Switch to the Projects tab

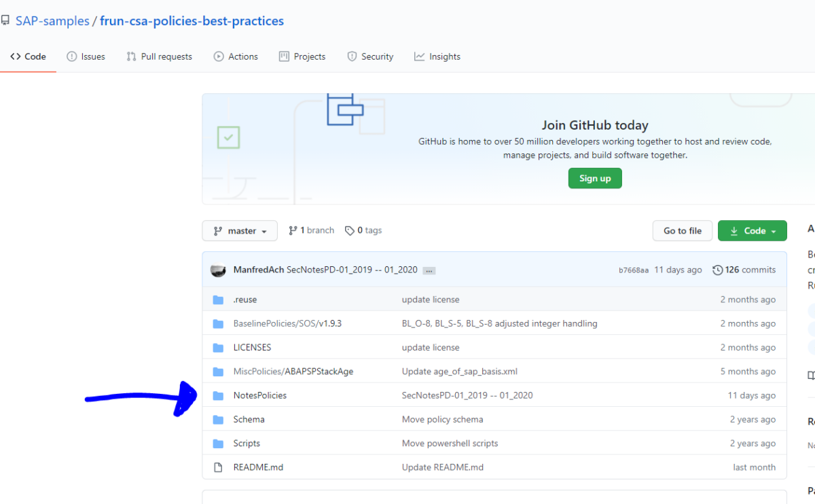tap(302, 56)
